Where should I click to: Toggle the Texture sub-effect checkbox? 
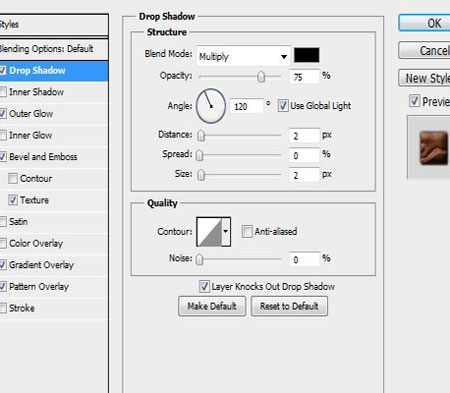pos(13,200)
